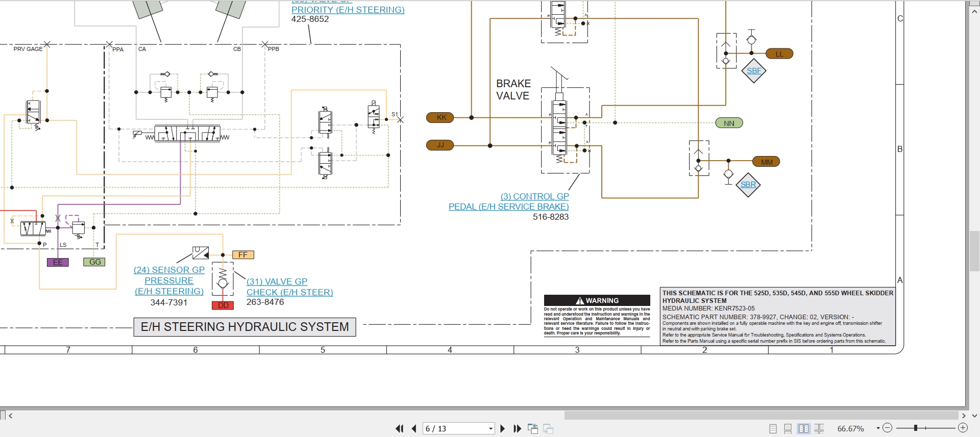Click the pressure sensor symbol near FF
The width and height of the screenshot is (980, 437).
[201, 252]
